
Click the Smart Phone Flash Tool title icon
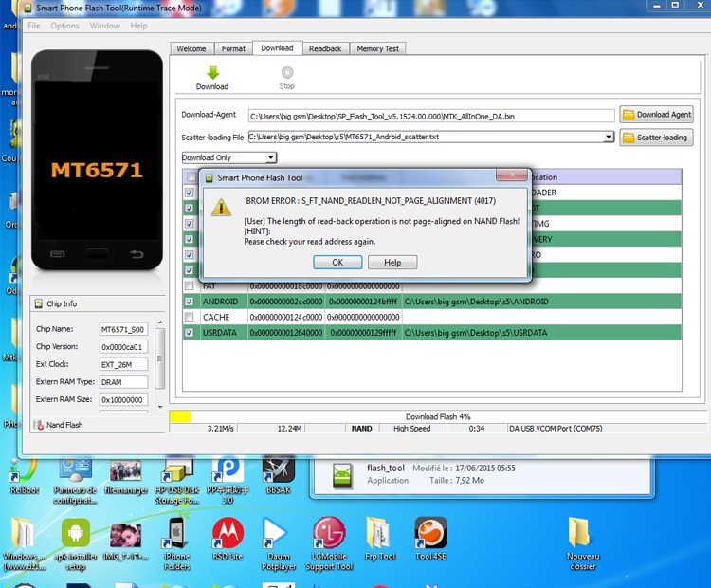point(28,8)
